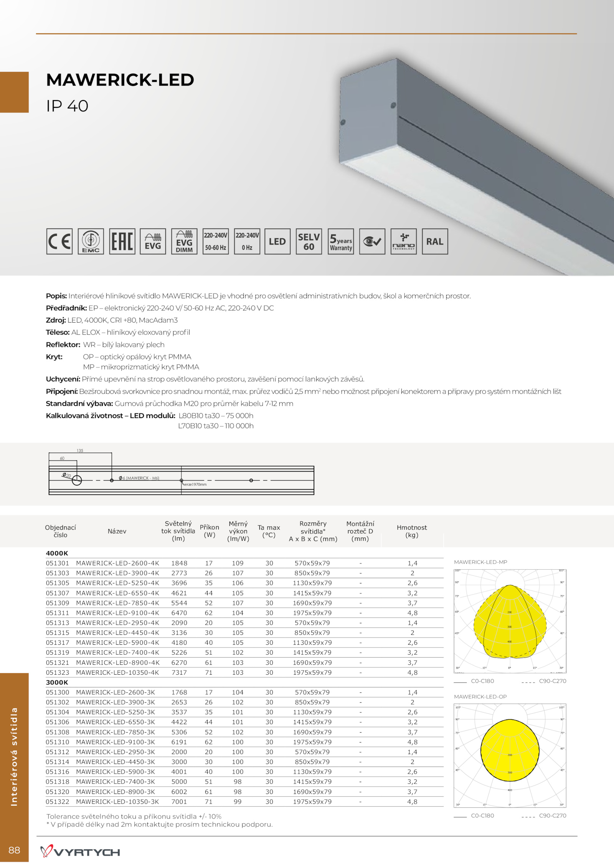This screenshot has width=614, height=868.
Task: Click the MAWERICK-LED-MP polar light diagram
Action: (x=510, y=621)
